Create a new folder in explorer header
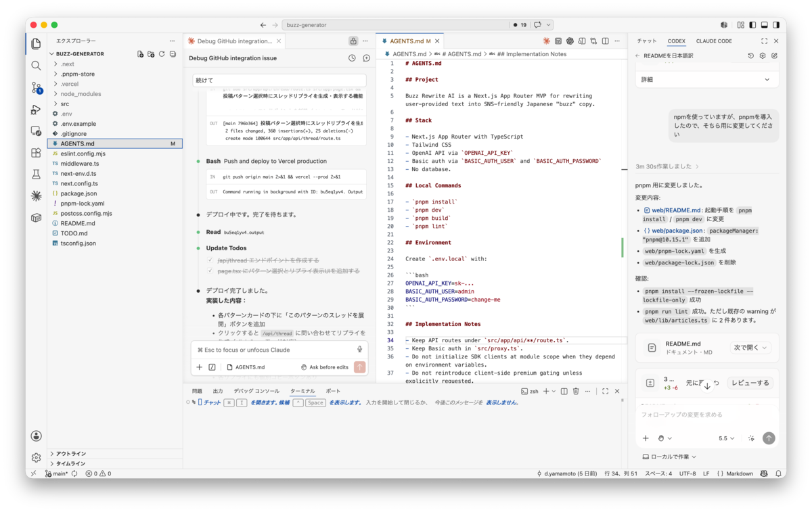The image size is (812, 512). [151, 54]
